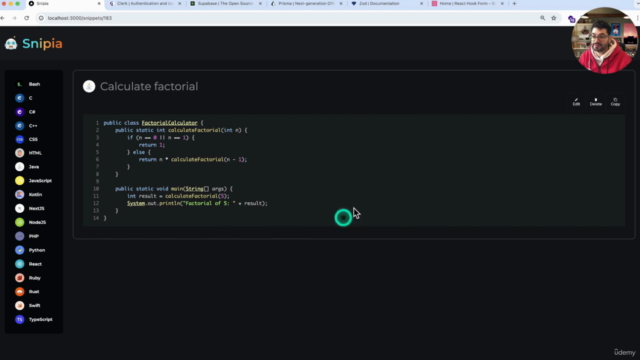Select the C language icon
Screen dimensions: 640x360
[x=20, y=98]
